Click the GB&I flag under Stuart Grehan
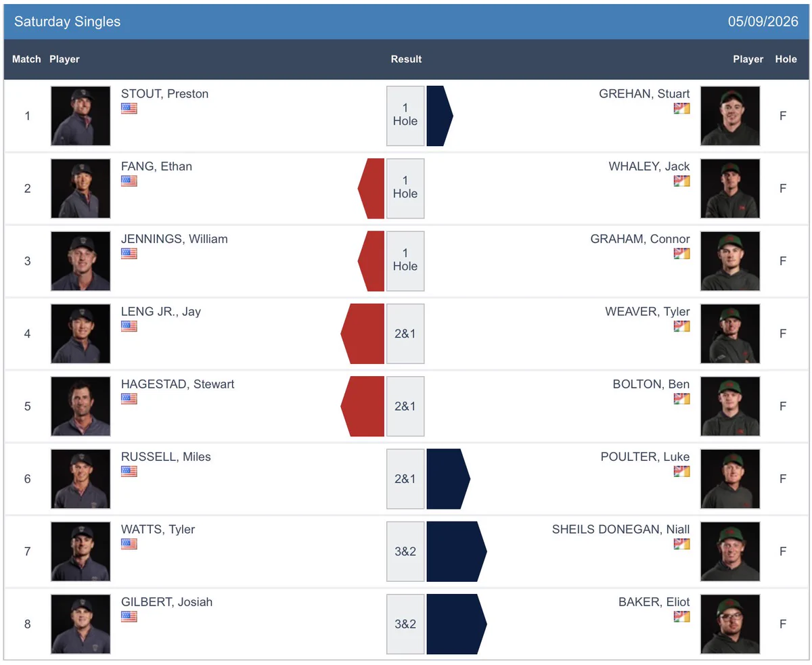Viewport: 812px width, 665px height. tap(682, 108)
